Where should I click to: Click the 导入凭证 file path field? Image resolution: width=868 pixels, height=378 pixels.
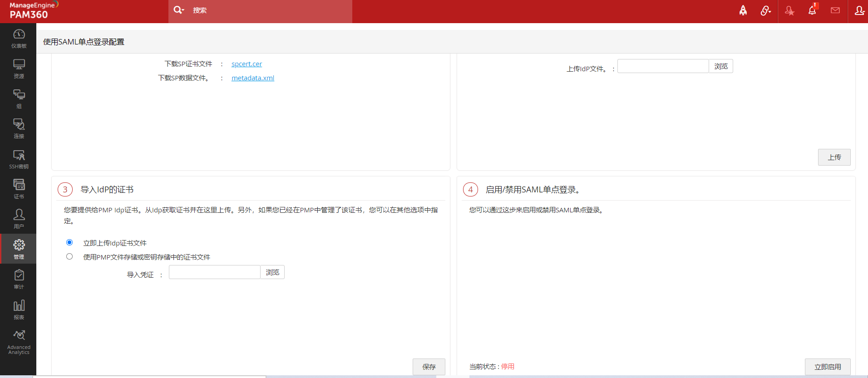[x=214, y=272]
